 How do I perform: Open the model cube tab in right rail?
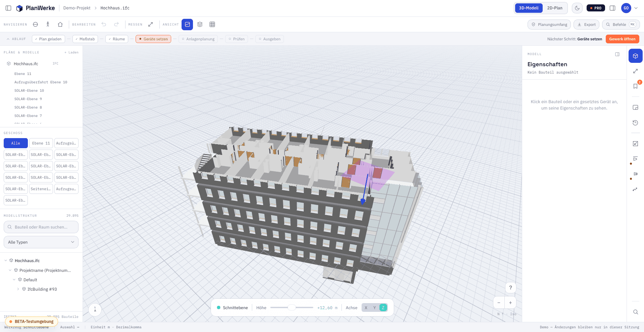pyautogui.click(x=636, y=56)
